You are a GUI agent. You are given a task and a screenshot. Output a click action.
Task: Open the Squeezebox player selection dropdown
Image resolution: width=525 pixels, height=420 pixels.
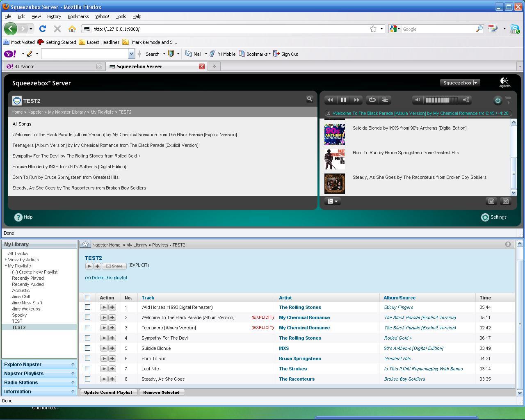point(460,83)
